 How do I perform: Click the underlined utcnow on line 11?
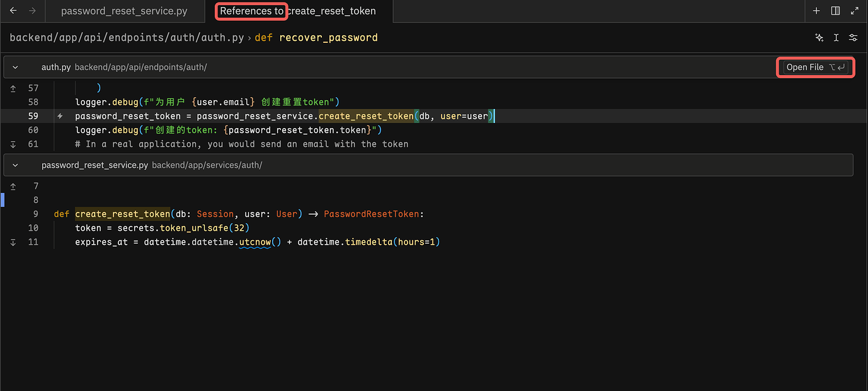coord(255,242)
